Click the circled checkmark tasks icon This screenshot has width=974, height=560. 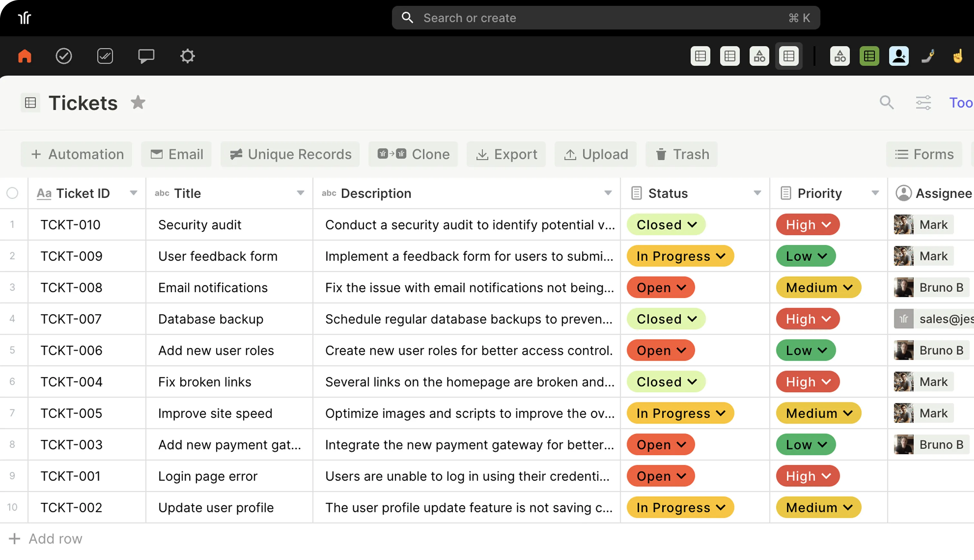(64, 56)
